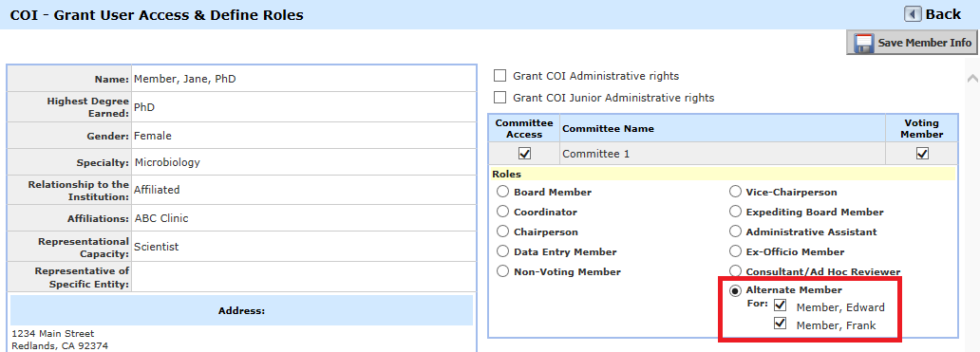
Task: Enable Grant COI Junior Administrative rights
Action: point(500,98)
